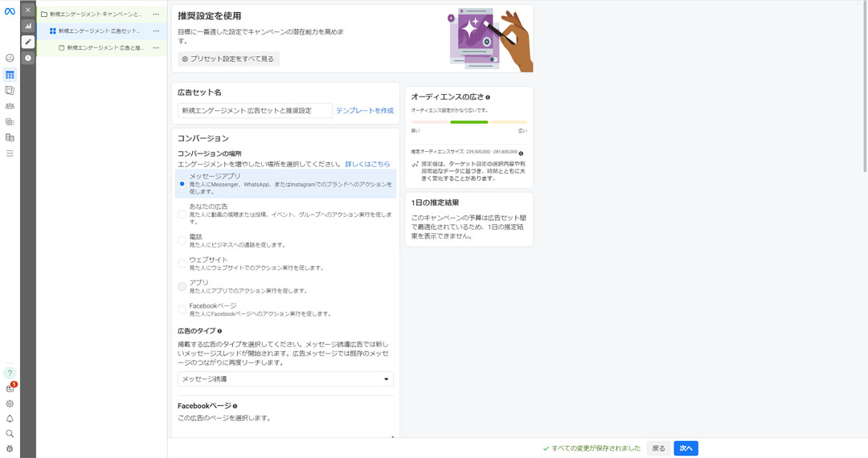
Task: Click the 推奨設定を使用 heading
Action: click(209, 16)
